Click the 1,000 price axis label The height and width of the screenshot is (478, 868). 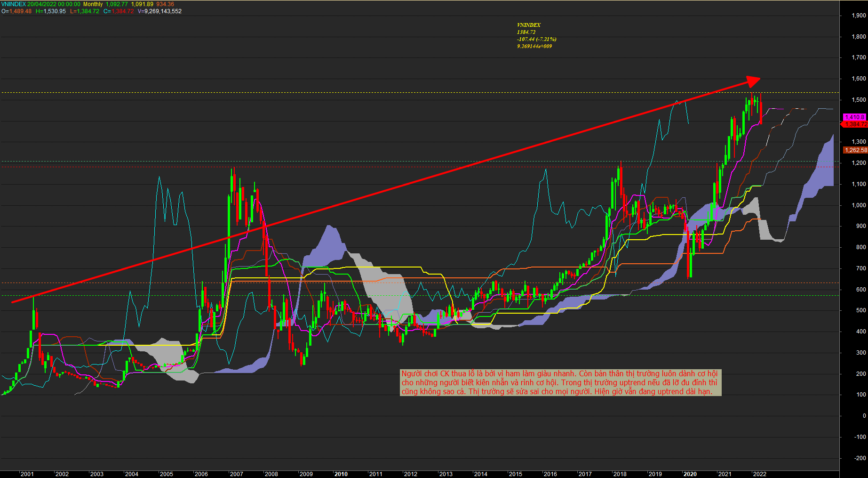859,205
